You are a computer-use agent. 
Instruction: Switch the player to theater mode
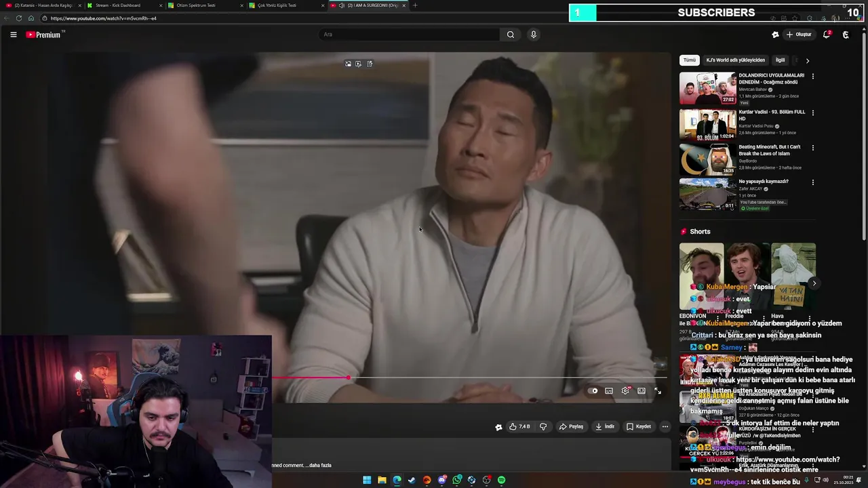(642, 391)
